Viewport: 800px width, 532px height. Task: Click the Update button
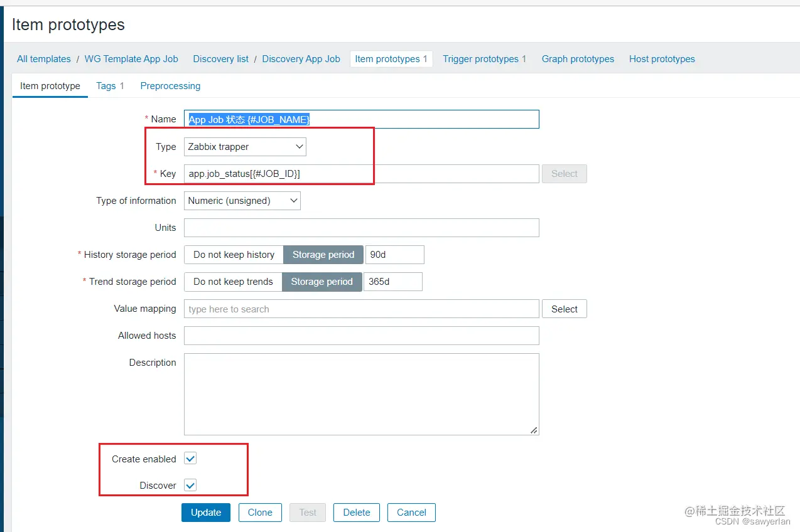click(206, 513)
